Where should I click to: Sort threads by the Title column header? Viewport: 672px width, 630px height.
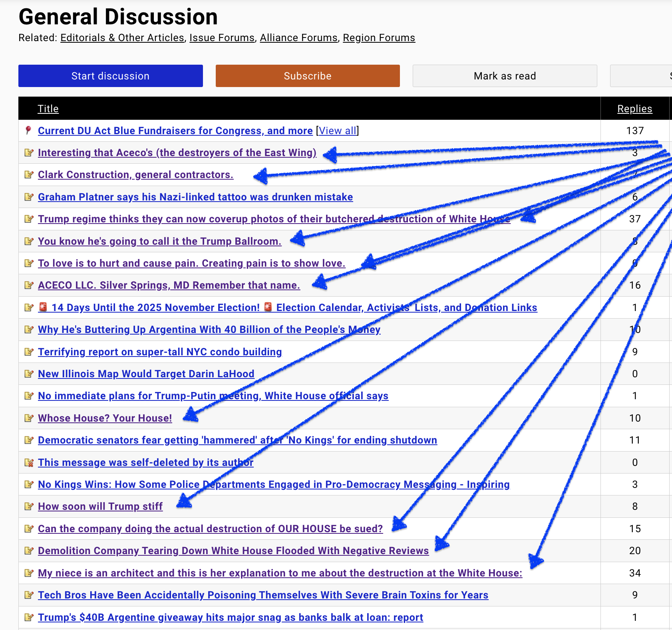point(48,109)
